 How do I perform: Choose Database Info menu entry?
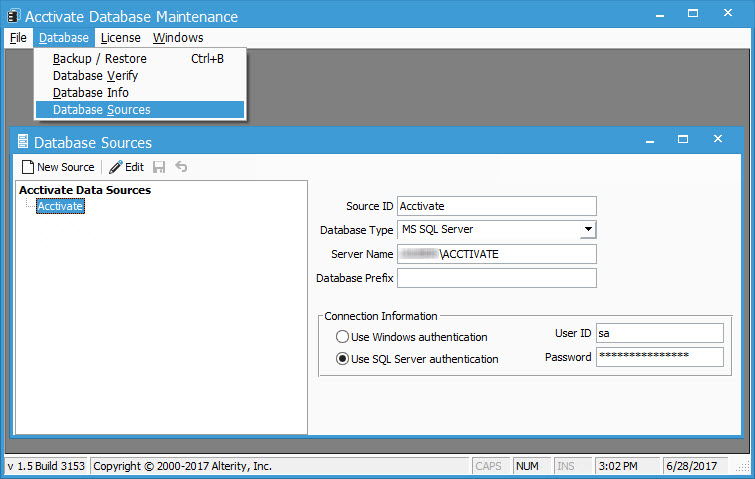[140, 92]
